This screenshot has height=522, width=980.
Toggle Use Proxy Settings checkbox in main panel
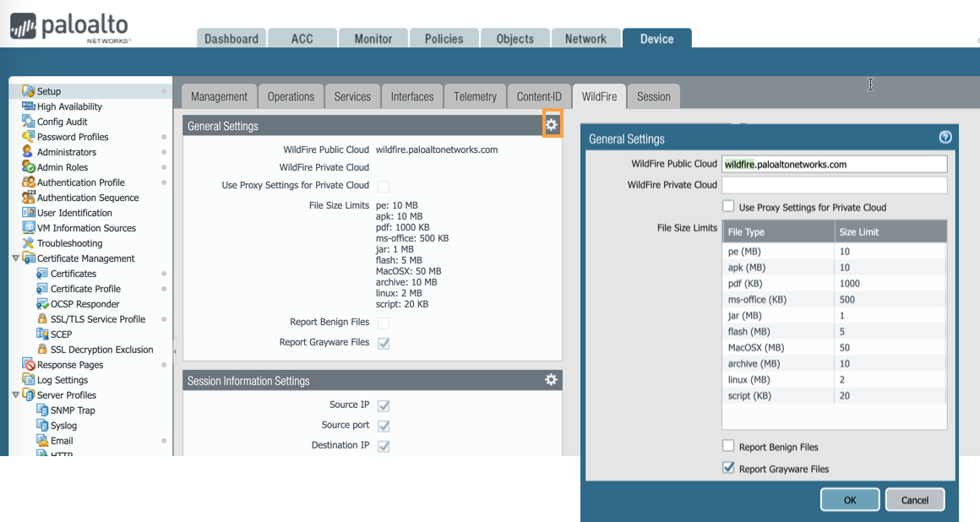[x=384, y=187]
